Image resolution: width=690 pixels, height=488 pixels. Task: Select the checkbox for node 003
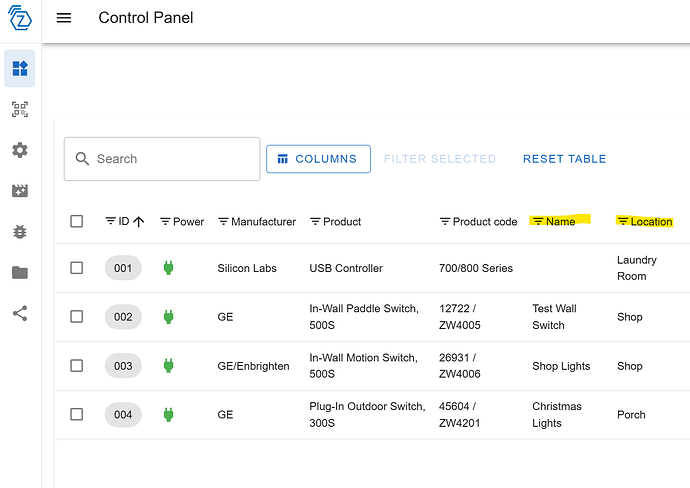[x=77, y=366]
